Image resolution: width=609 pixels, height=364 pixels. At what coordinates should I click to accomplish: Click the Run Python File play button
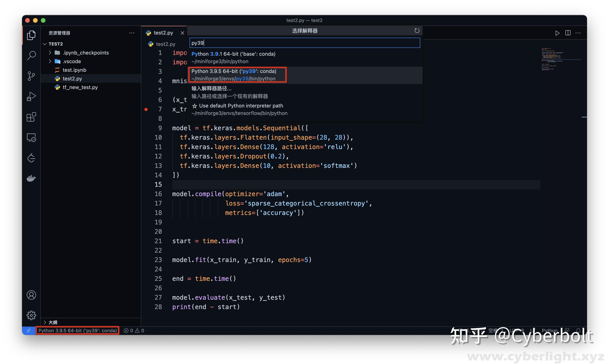tap(557, 33)
